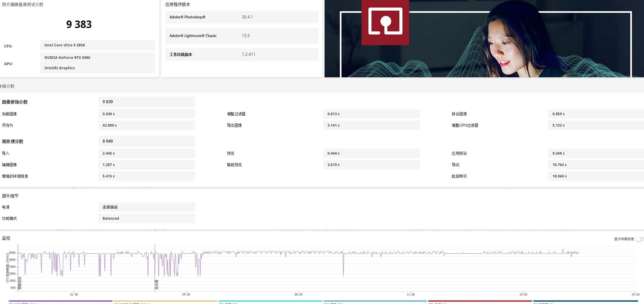Select the teal legend bar below chart

(270, 301)
